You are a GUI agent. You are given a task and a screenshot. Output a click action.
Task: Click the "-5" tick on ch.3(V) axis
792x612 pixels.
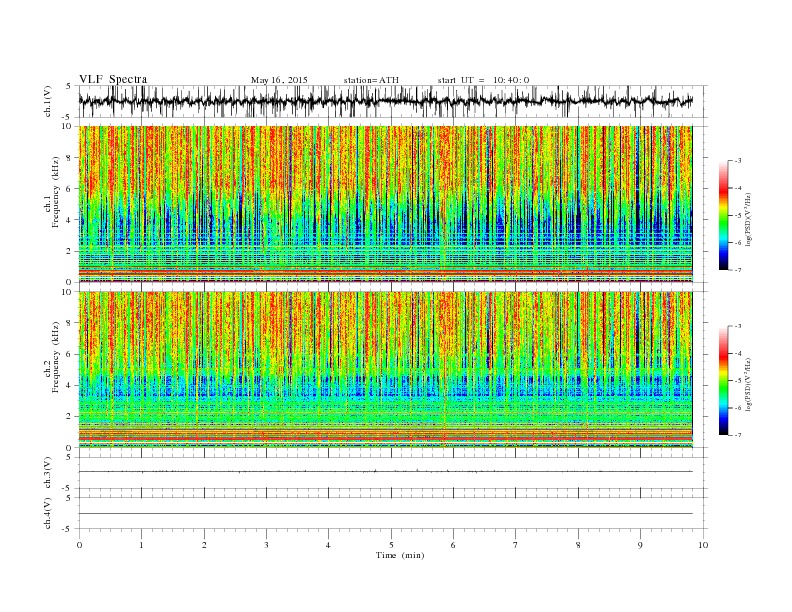[x=68, y=489]
